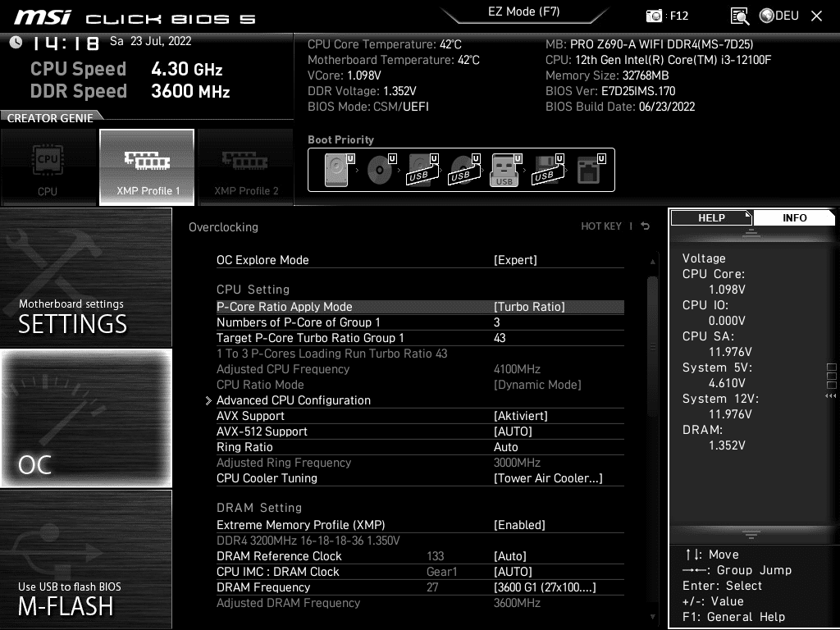Click the Adjusted CPU Frequency 4100MHz row
This screenshot has height=630, width=840.
[x=420, y=369]
